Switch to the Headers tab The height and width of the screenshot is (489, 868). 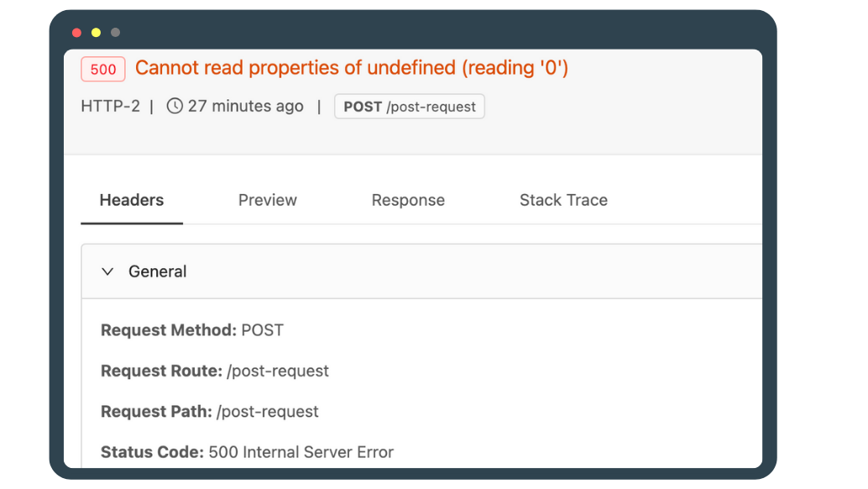tap(132, 200)
